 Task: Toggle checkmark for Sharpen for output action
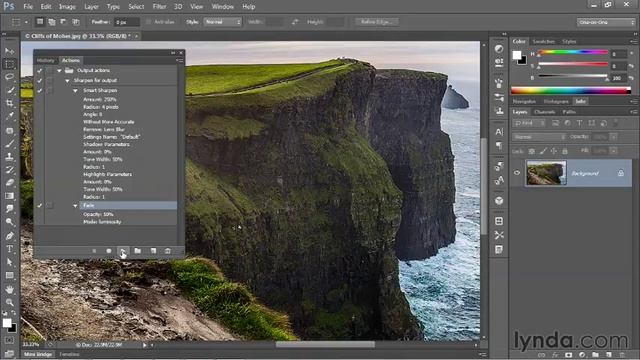coord(40,80)
